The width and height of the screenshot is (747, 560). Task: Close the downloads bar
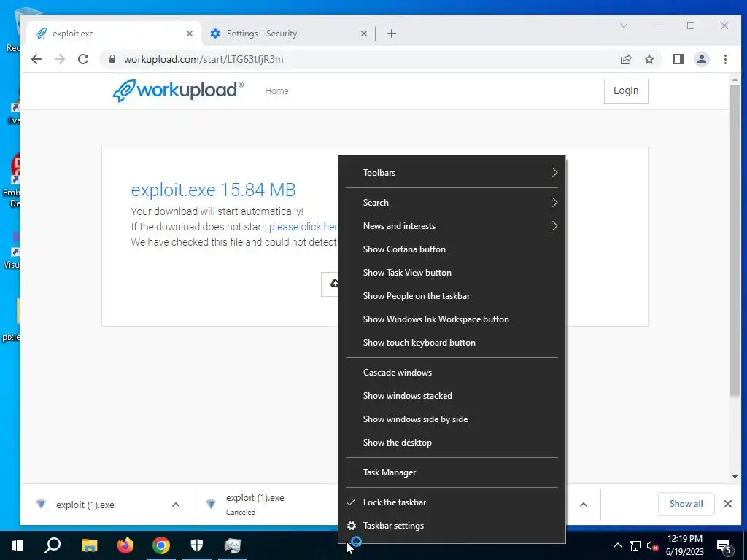(x=727, y=504)
